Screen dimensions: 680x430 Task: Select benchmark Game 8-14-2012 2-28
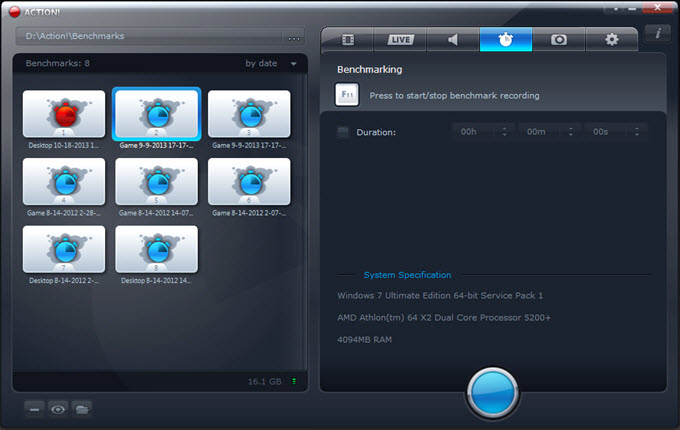click(64, 182)
